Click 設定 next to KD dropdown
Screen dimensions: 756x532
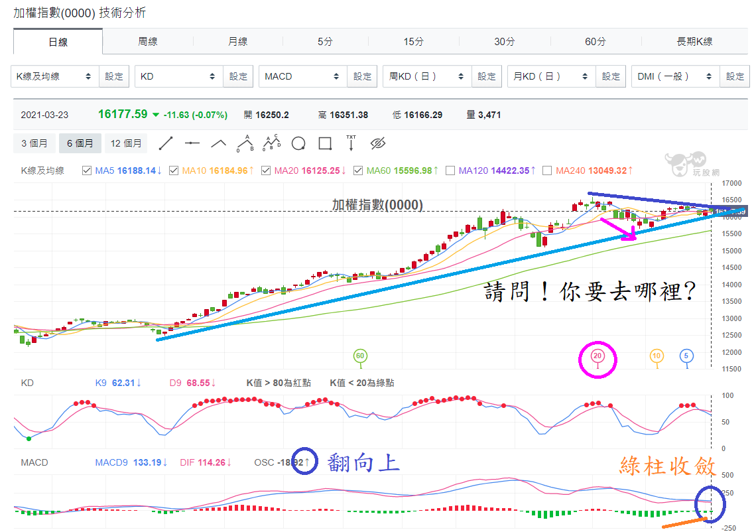pyautogui.click(x=238, y=76)
